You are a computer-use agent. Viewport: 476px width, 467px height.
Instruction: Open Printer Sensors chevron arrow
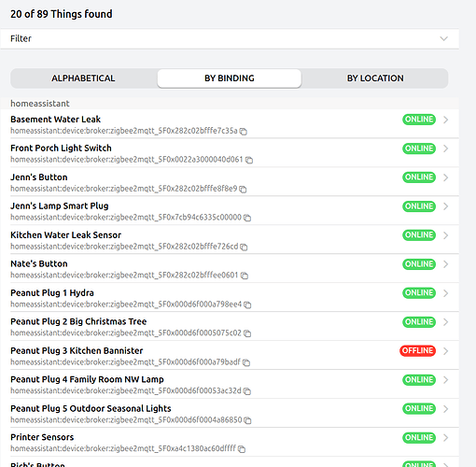[x=446, y=437]
